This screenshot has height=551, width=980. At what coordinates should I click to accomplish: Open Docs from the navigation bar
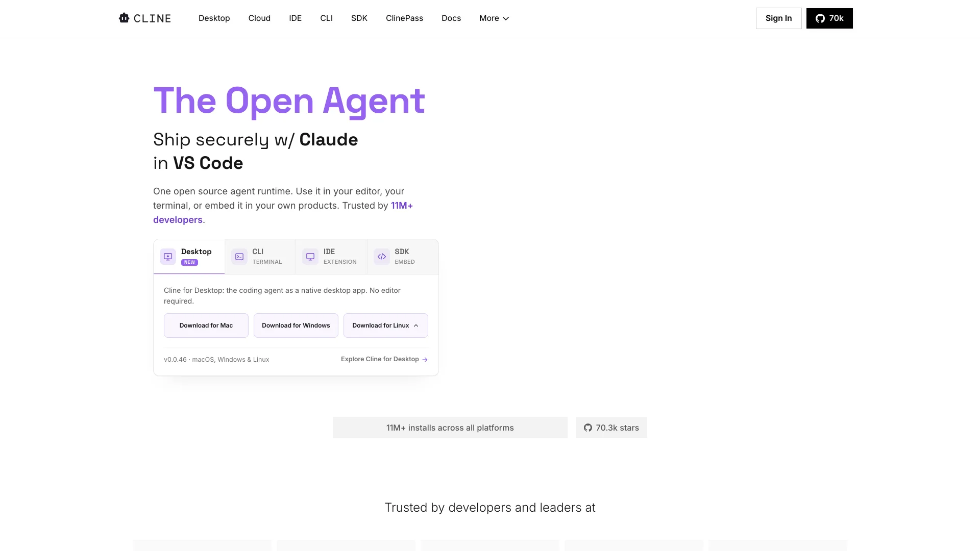point(451,18)
